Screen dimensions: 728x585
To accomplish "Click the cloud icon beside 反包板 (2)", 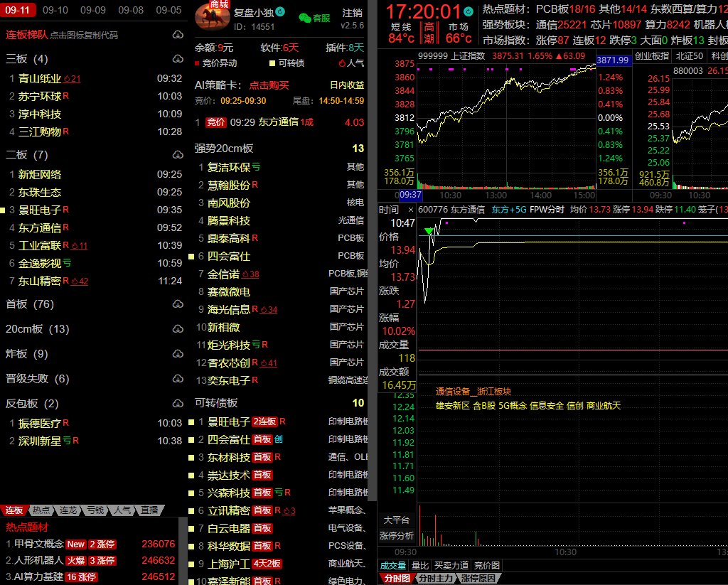I will click(x=178, y=404).
